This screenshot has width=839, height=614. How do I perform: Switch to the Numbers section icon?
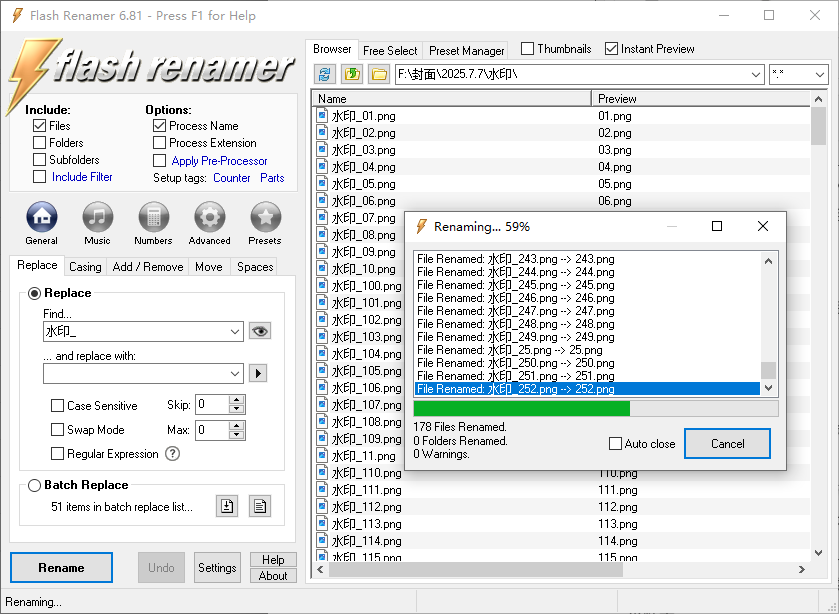click(x=153, y=217)
